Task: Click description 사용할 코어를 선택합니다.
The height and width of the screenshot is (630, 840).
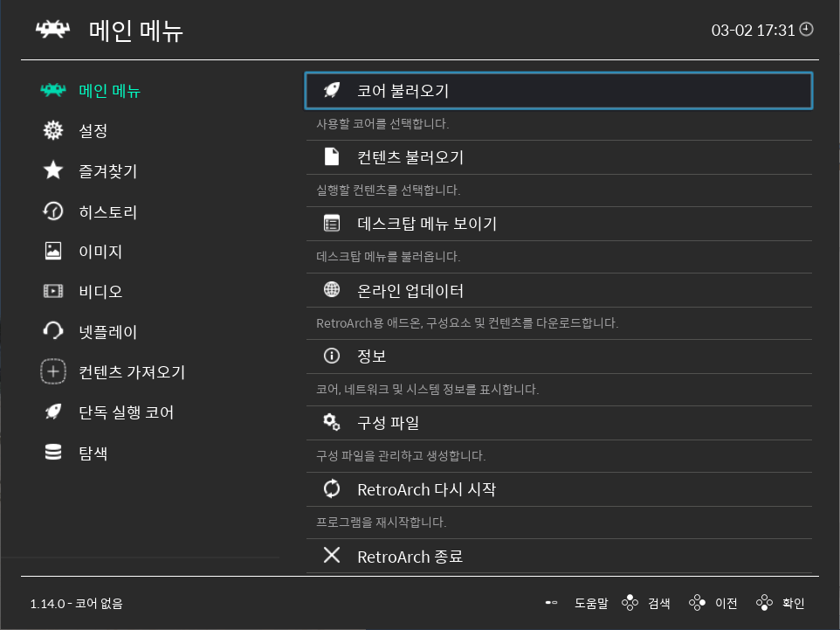Action: [382, 124]
